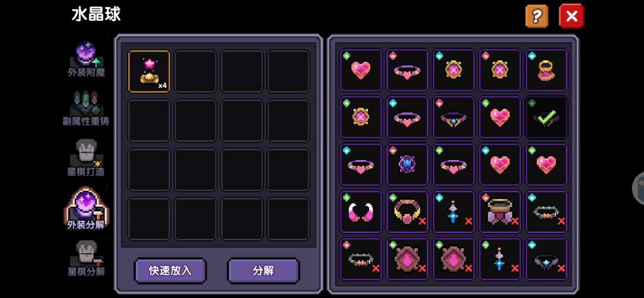The image size is (644, 298).
Task: Select the item marked with green checkmark
Action: pos(547,117)
